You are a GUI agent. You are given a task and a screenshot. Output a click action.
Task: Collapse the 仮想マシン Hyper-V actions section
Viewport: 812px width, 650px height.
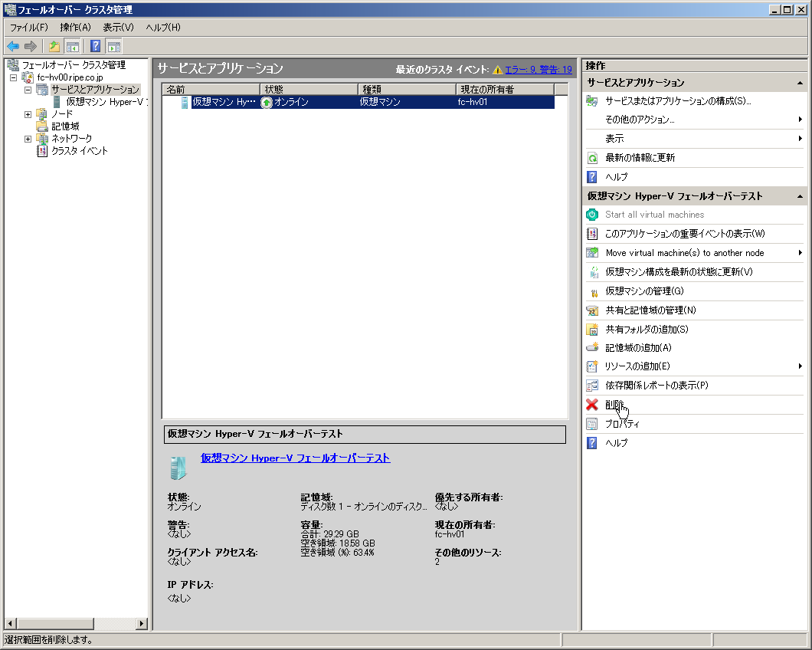click(800, 196)
